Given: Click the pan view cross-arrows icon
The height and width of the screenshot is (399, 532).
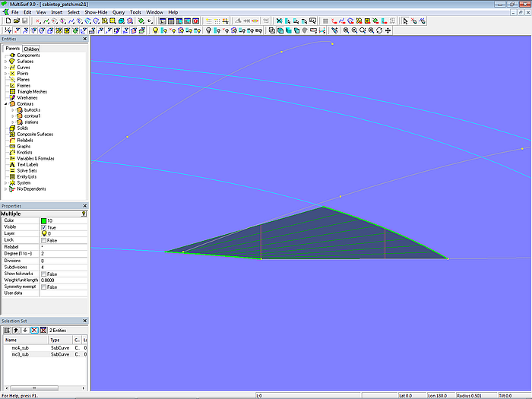Looking at the screenshot, I should click(388, 31).
